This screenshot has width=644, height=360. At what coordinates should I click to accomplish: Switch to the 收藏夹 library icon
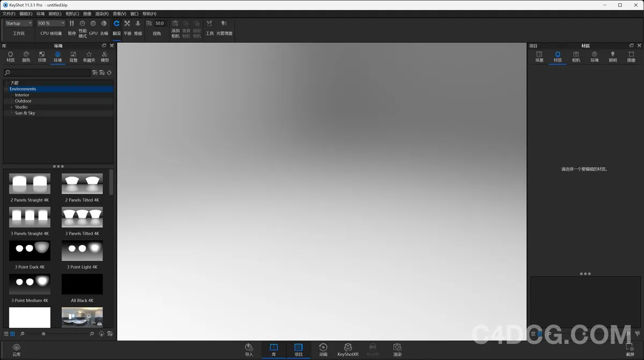point(89,55)
